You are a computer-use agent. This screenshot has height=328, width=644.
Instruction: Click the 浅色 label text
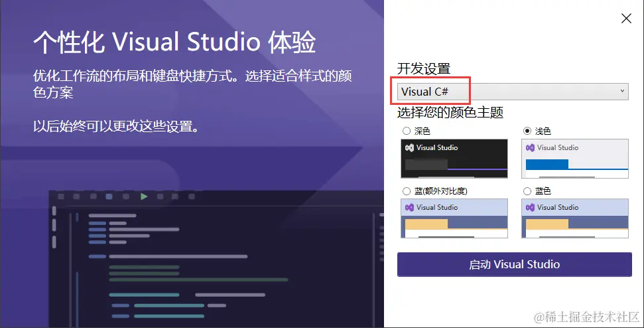coord(543,131)
